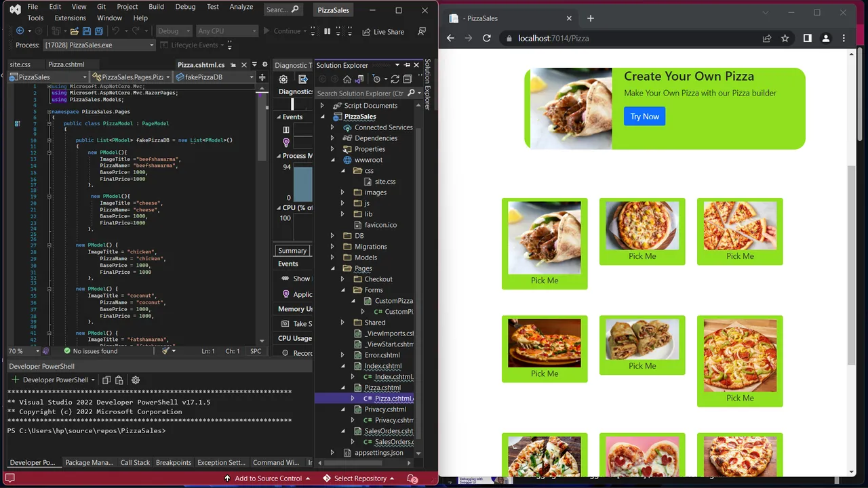Screen dimensions: 868x488
Task: Expand the Migrations folder in Solution Explorer
Action: (x=332, y=247)
